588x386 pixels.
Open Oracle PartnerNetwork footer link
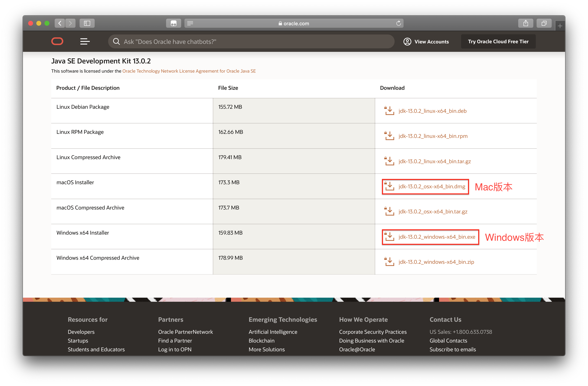pyautogui.click(x=185, y=332)
